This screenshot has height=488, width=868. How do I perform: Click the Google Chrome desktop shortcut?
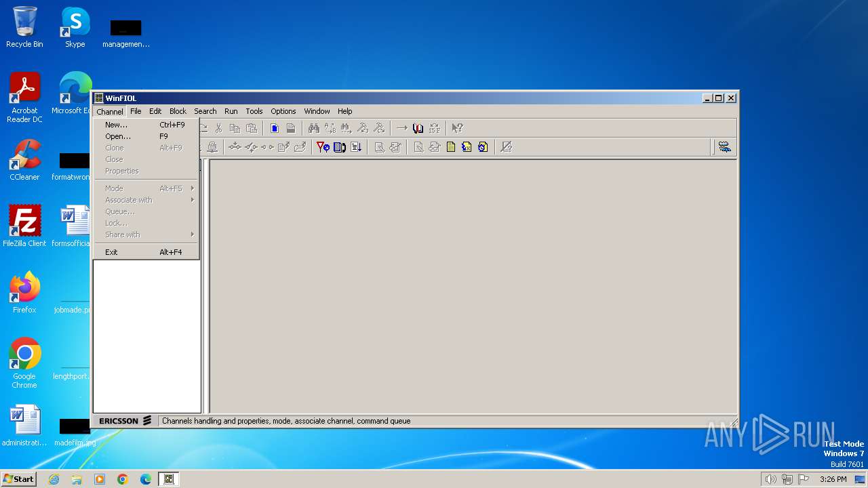point(24,363)
